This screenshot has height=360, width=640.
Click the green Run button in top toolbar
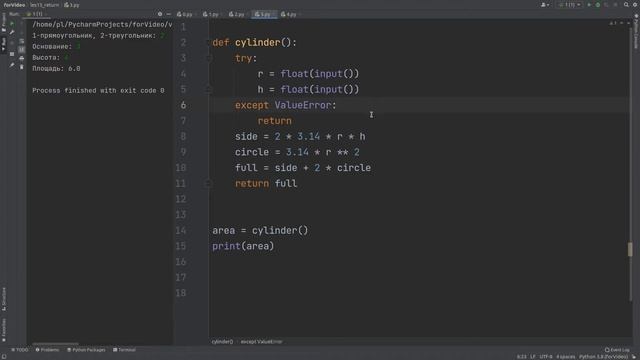[589, 5]
